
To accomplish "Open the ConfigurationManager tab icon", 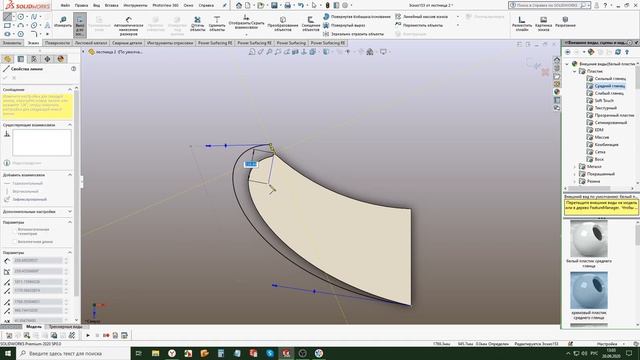I will coord(34,59).
